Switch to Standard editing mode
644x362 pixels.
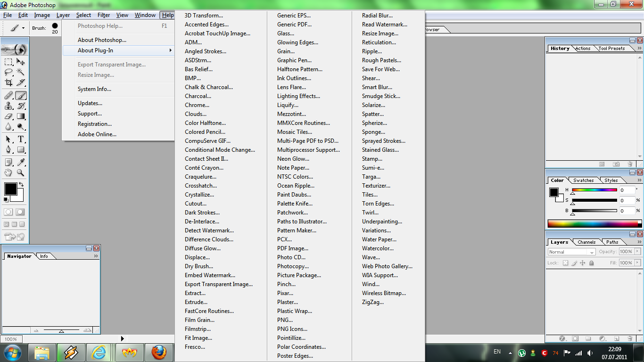[8, 212]
